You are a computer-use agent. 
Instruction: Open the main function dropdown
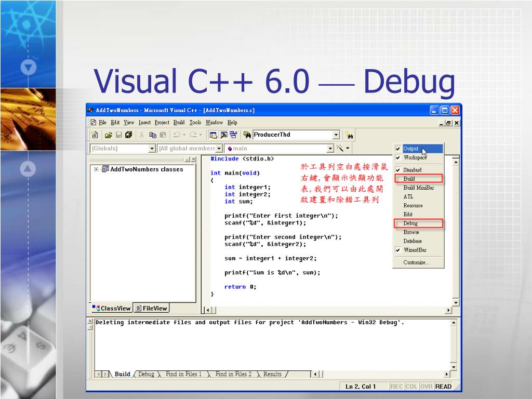330,149
